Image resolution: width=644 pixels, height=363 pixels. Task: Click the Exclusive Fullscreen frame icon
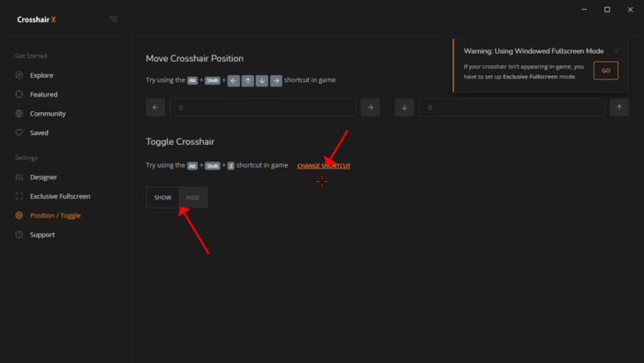pyautogui.click(x=19, y=196)
